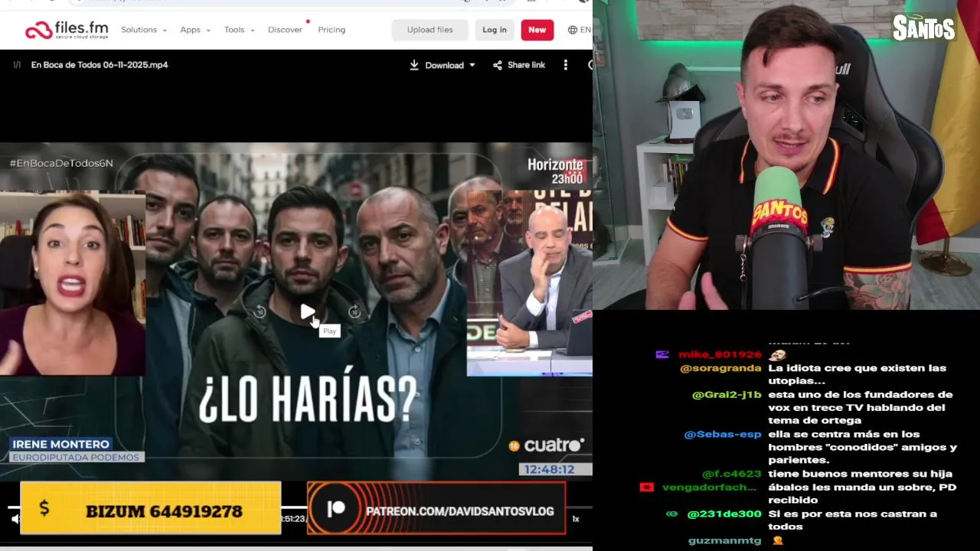
Task: Click the chat message "tiene buenos mentores su hija"
Action: click(860, 474)
